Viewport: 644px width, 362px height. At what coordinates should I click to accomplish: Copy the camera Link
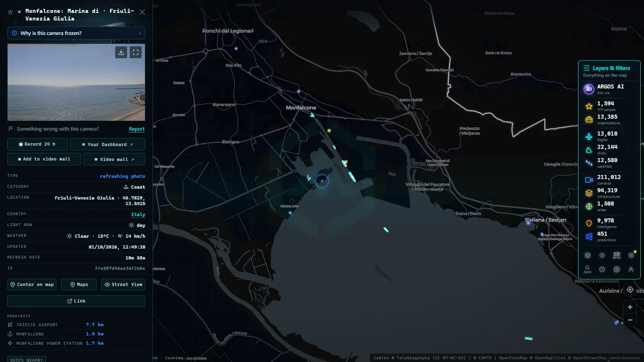(x=76, y=301)
